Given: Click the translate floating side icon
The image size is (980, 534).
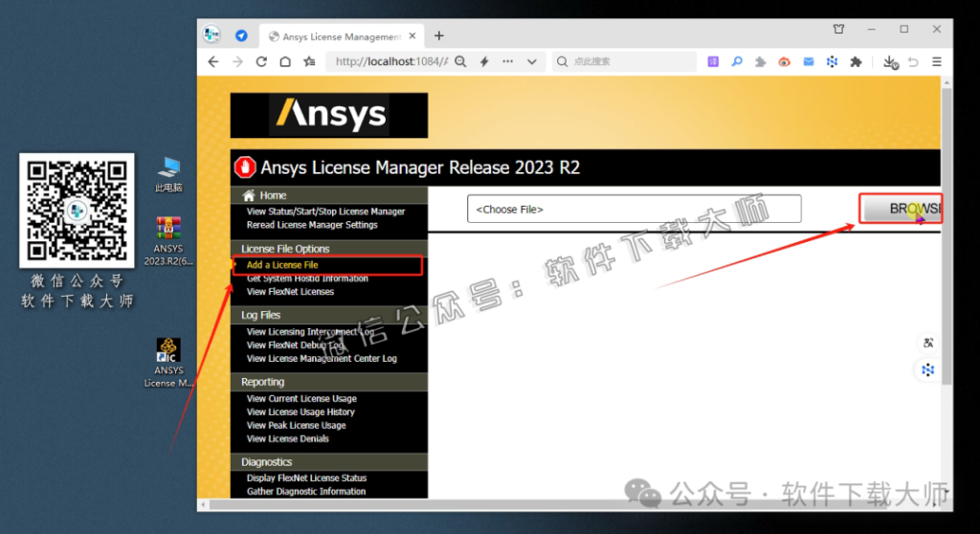Looking at the screenshot, I should click(928, 343).
